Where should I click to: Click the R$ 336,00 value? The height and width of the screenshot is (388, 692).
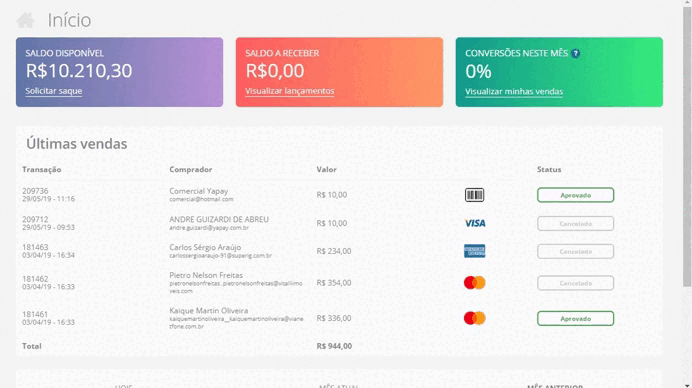coord(334,318)
